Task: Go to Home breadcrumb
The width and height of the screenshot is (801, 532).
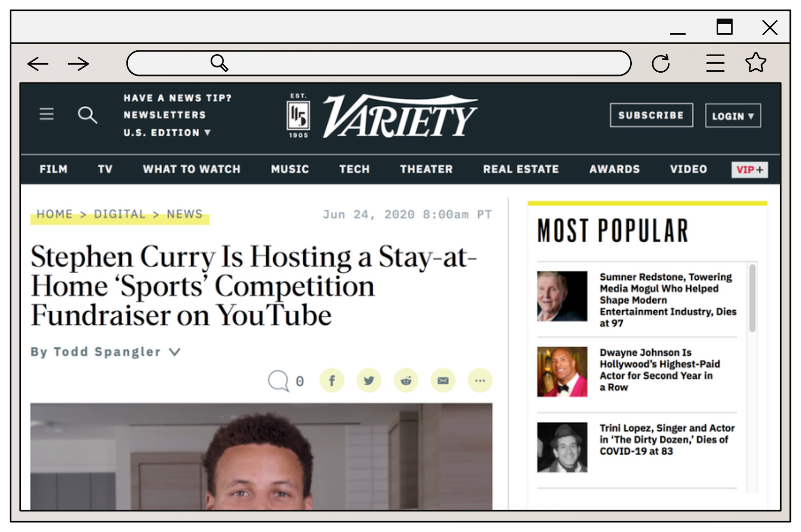Action: [x=55, y=214]
